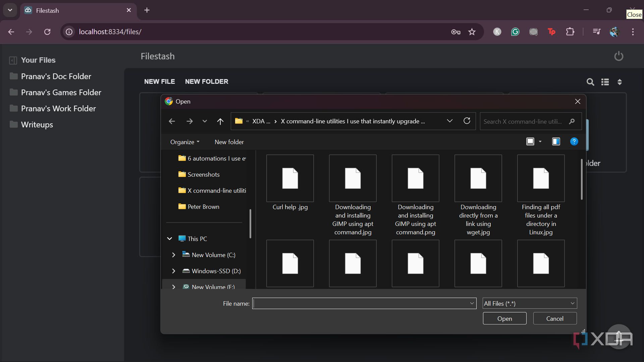Expand Windows-SSD (D:) in the tree
Image resolution: width=644 pixels, height=362 pixels.
(x=173, y=271)
